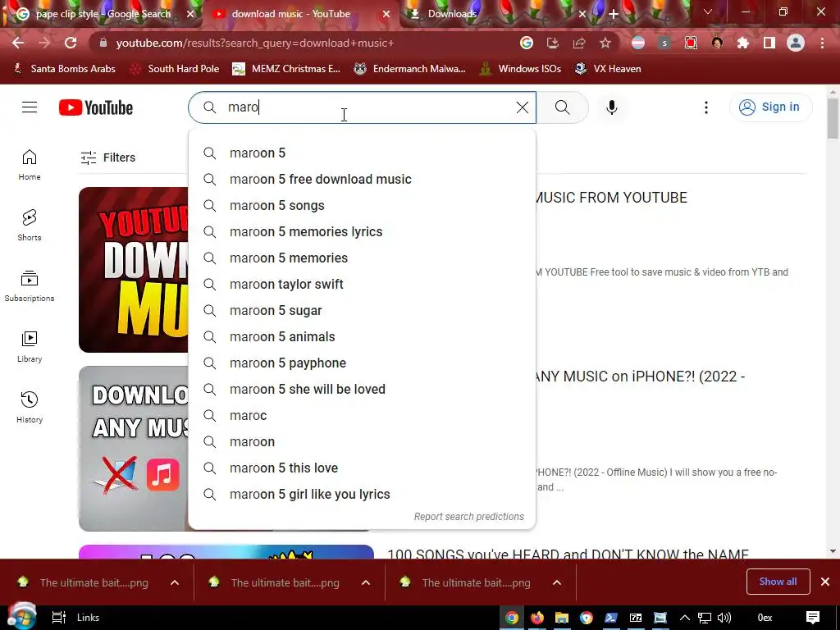This screenshot has width=840, height=630.
Task: Open Shorts in sidebar
Action: pyautogui.click(x=30, y=226)
